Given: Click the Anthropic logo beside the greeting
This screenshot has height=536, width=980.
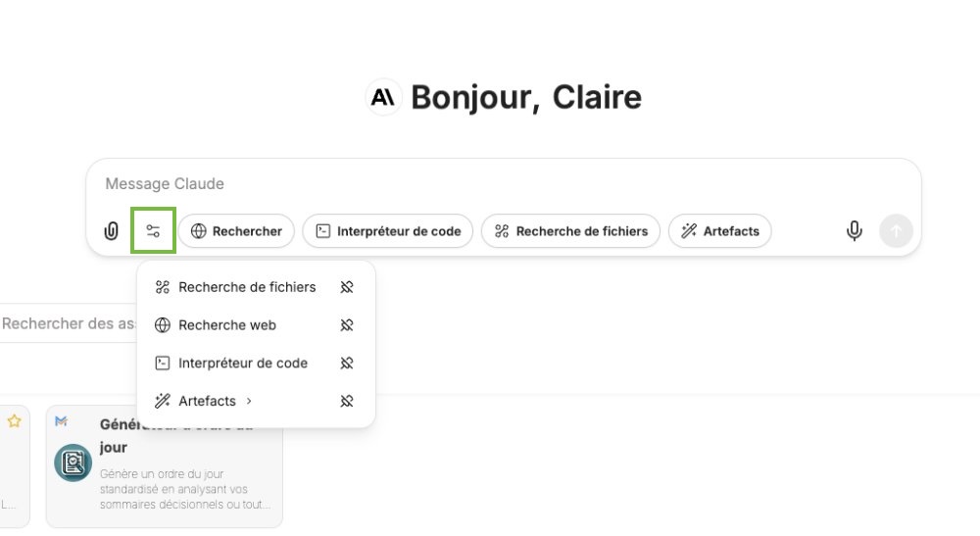Looking at the screenshot, I should (x=383, y=97).
